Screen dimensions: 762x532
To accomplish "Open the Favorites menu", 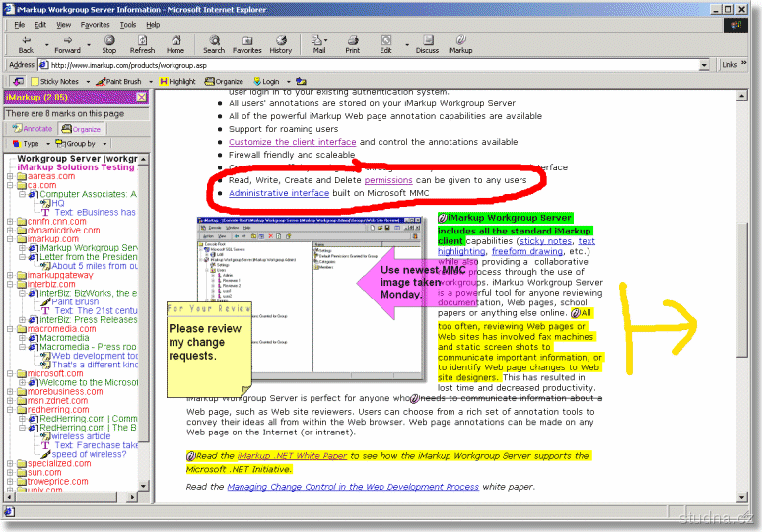I will 96,24.
